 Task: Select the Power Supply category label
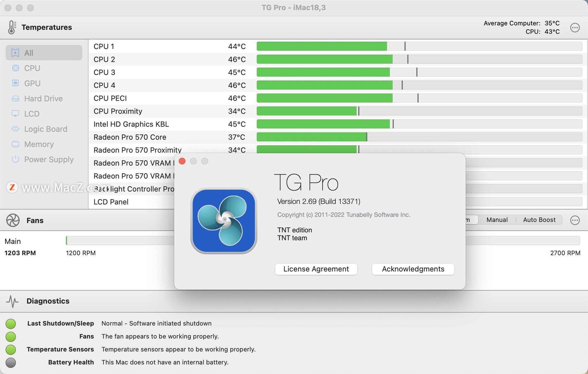pyautogui.click(x=49, y=159)
